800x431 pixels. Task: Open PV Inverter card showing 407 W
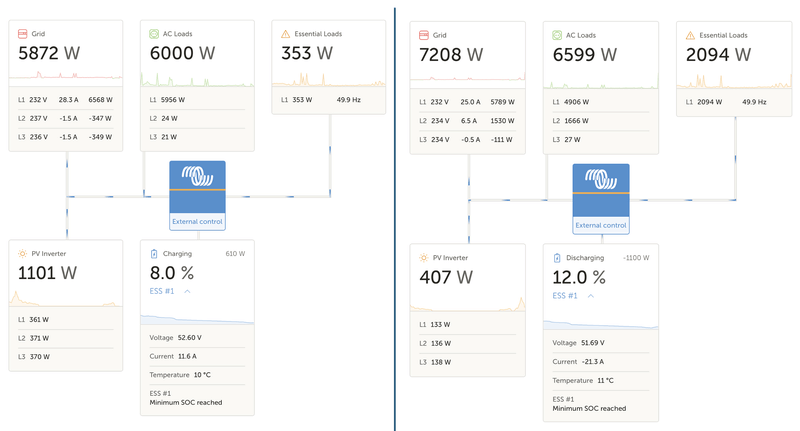467,310
